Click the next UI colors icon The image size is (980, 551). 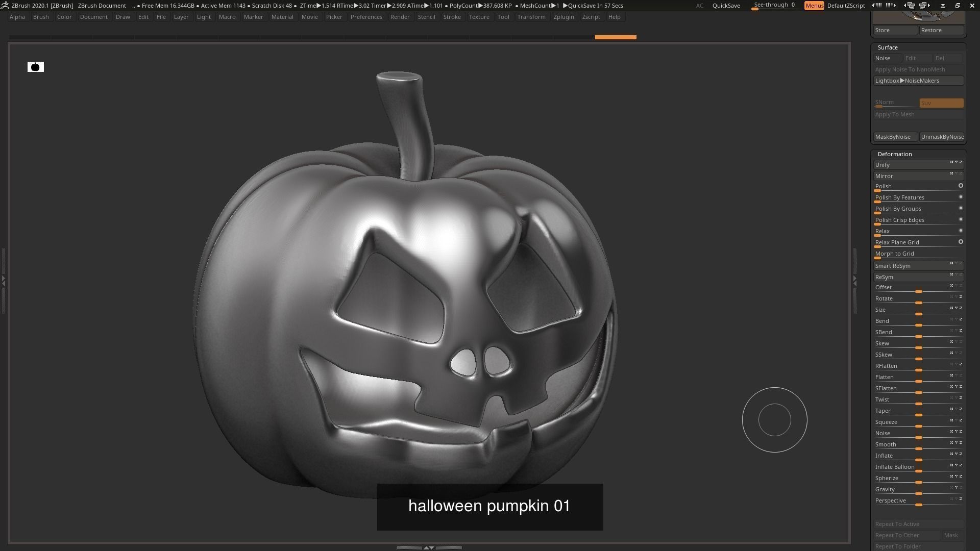pyautogui.click(x=924, y=5)
